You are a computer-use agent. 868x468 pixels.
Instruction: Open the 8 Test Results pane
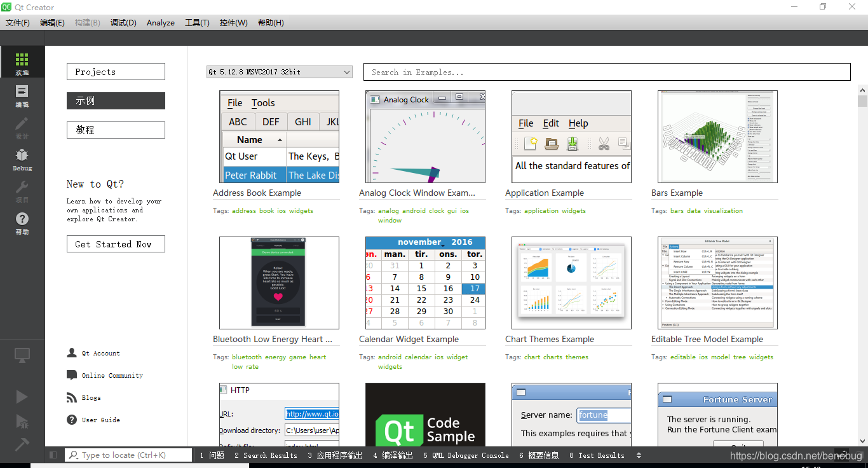pyautogui.click(x=597, y=455)
